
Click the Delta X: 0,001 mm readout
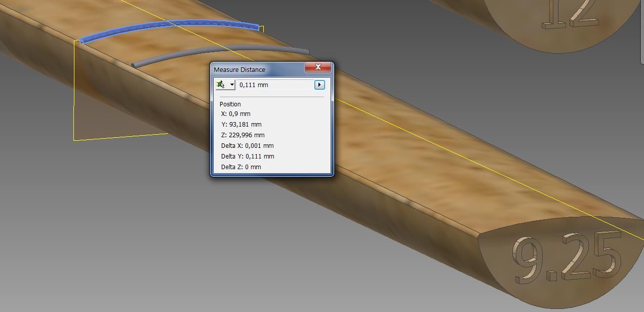tap(247, 146)
